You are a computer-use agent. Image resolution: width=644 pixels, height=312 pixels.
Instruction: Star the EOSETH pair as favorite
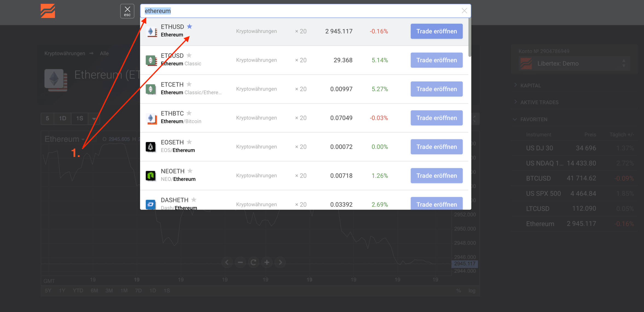click(x=189, y=142)
